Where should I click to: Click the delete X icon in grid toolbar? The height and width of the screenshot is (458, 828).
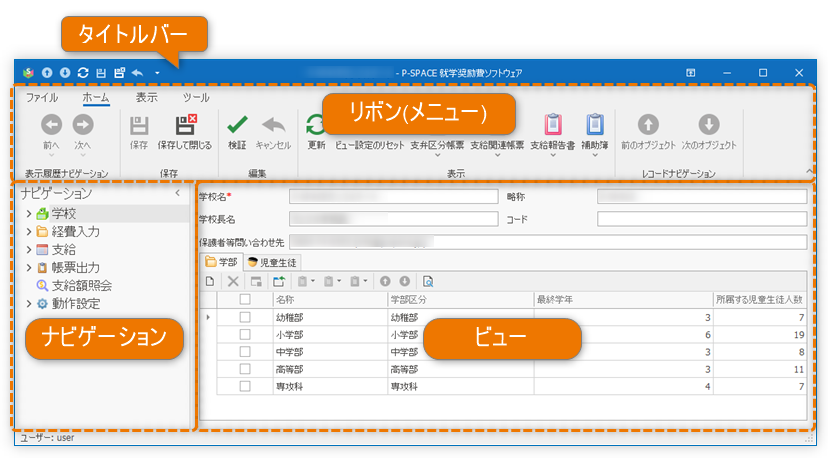pyautogui.click(x=233, y=282)
